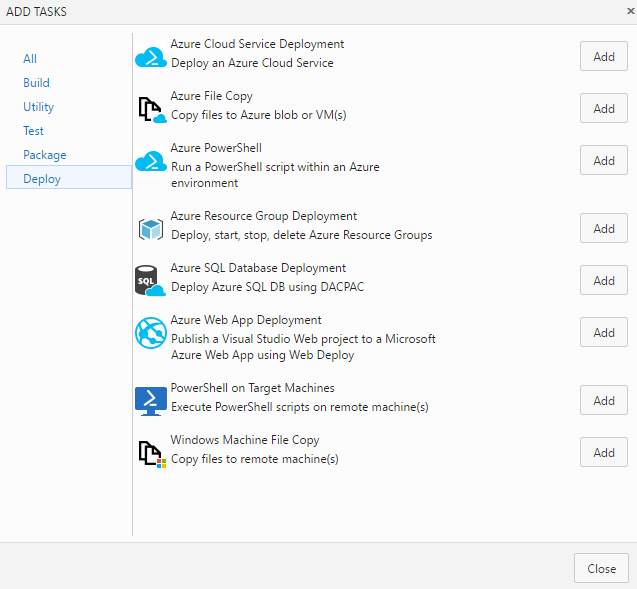Click the Azure PowerShell cloud icon
This screenshot has width=637, height=589.
pos(151,160)
